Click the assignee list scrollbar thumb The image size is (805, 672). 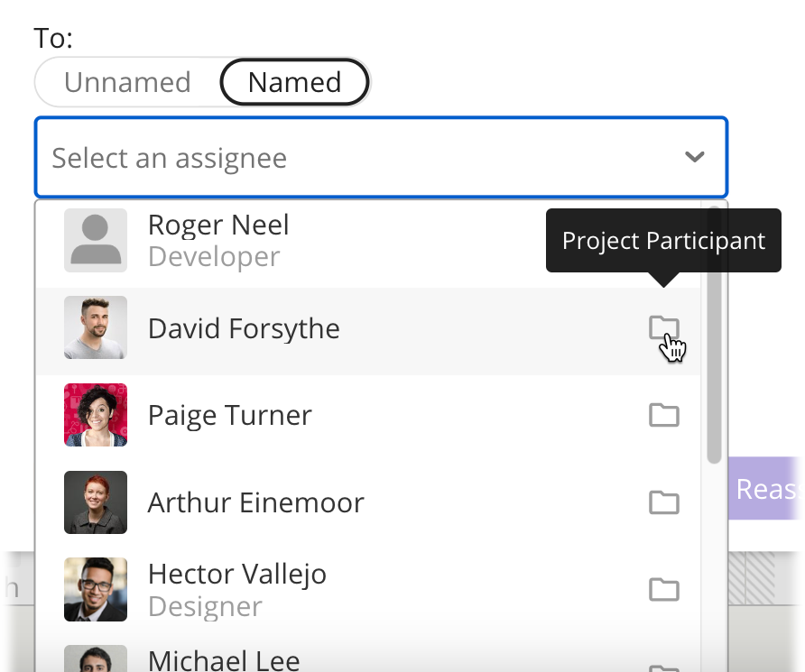(714, 343)
